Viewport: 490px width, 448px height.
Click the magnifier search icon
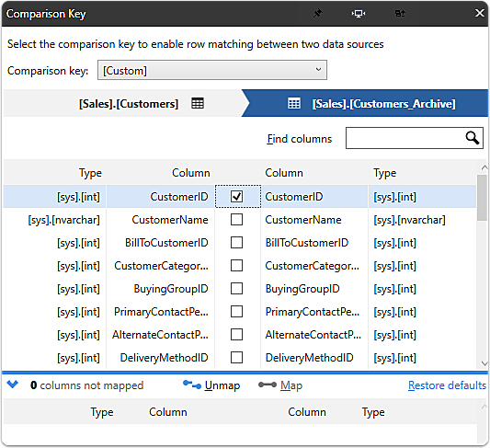(x=473, y=138)
